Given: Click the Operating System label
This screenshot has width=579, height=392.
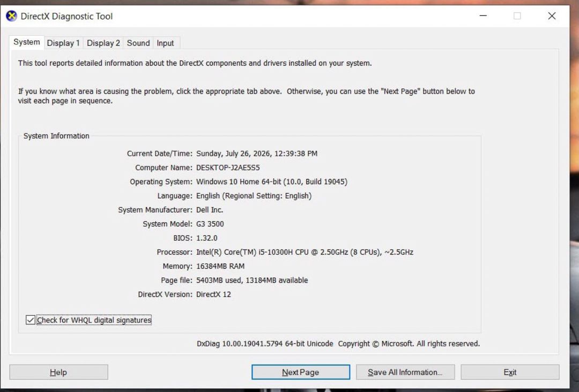Looking at the screenshot, I should pyautogui.click(x=161, y=182).
